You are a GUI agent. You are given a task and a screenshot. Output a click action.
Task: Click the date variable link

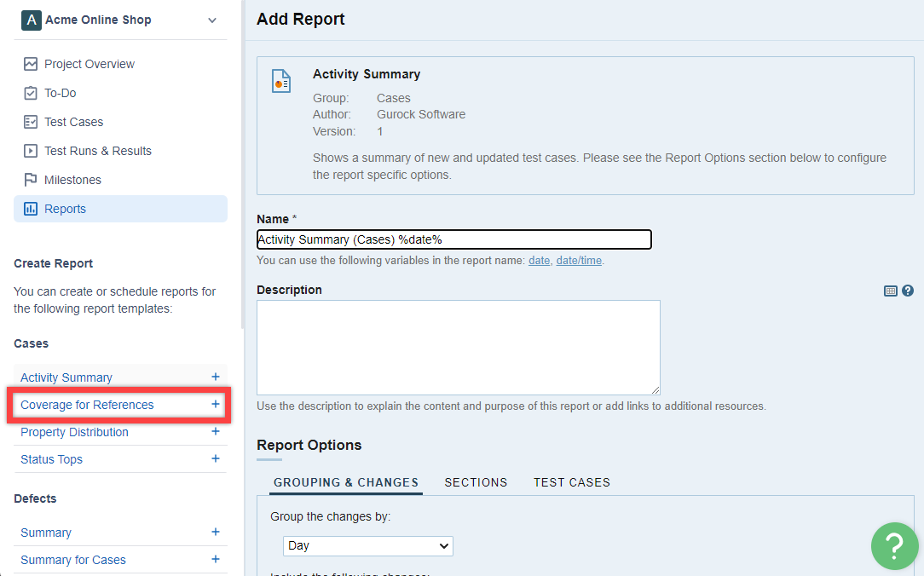pyautogui.click(x=539, y=261)
